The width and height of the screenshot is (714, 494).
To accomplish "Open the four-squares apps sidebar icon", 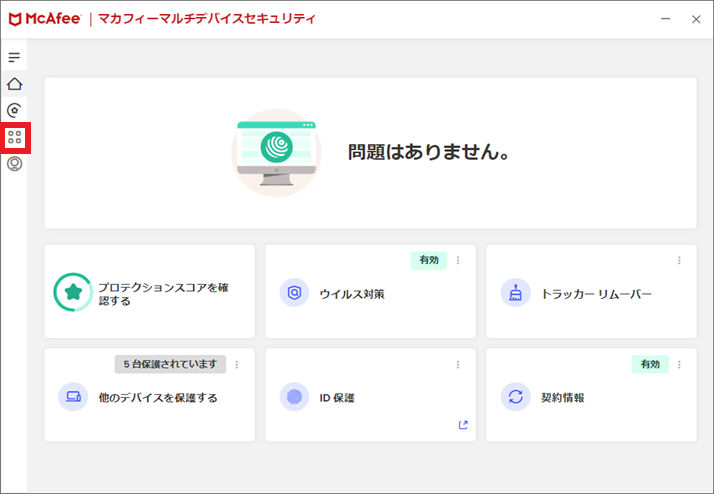I will pos(15,137).
